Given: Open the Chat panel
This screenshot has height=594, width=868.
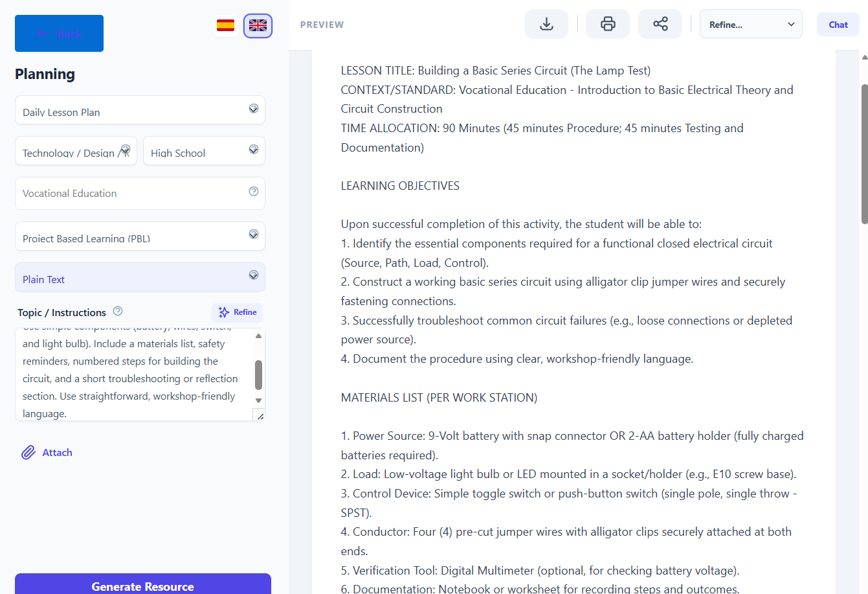Looking at the screenshot, I should (x=838, y=25).
